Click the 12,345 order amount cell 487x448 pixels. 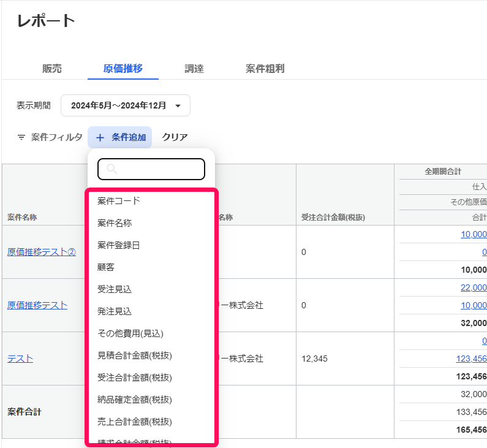pos(314,359)
